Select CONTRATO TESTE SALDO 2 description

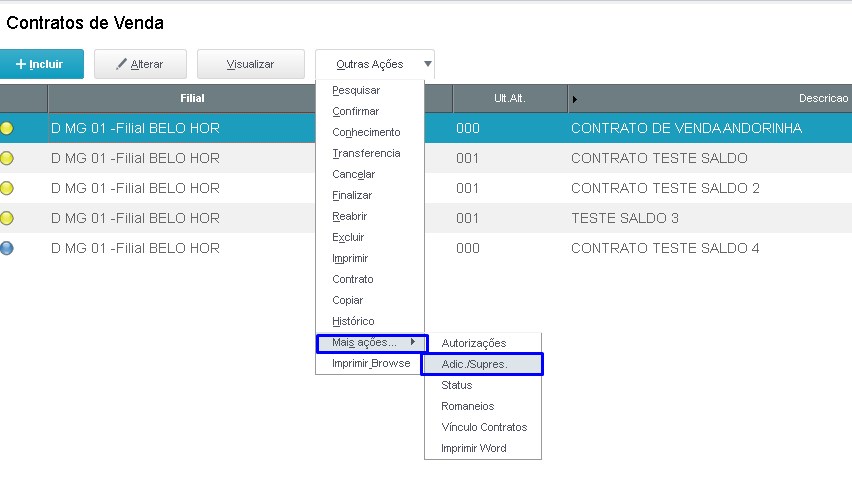tap(665, 188)
